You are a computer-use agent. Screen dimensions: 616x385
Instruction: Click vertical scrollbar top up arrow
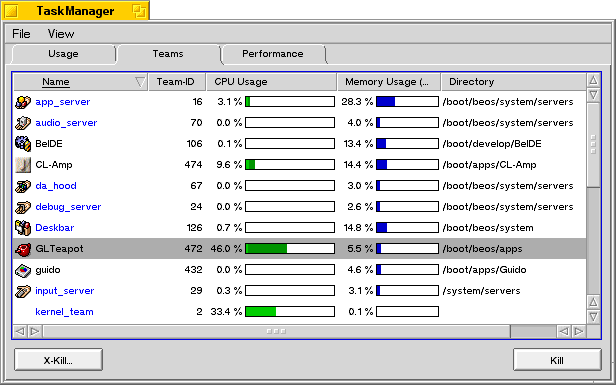click(x=593, y=80)
